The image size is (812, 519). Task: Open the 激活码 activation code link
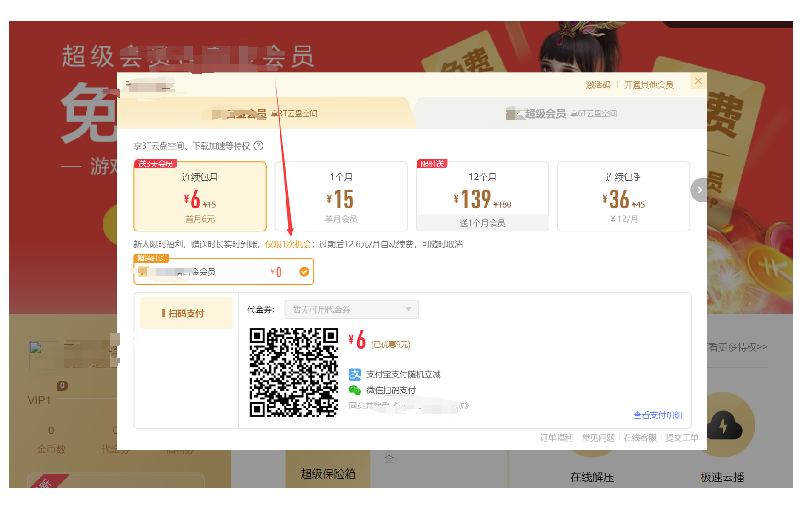tap(598, 85)
